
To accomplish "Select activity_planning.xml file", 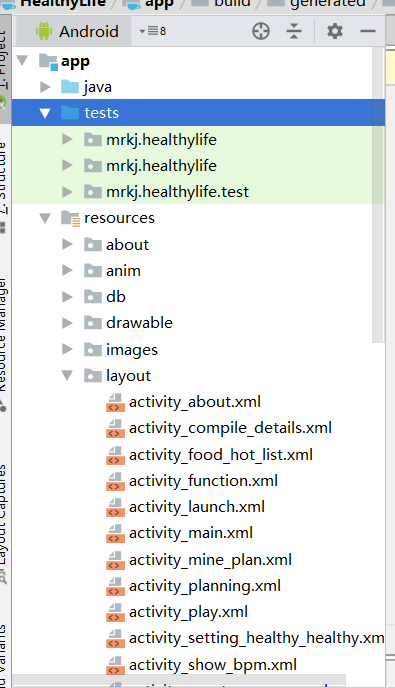I will (x=205, y=586).
